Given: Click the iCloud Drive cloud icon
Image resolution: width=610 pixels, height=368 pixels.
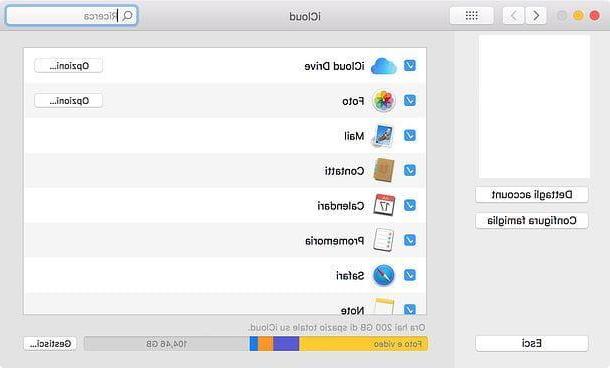Looking at the screenshot, I should pyautogui.click(x=383, y=66).
